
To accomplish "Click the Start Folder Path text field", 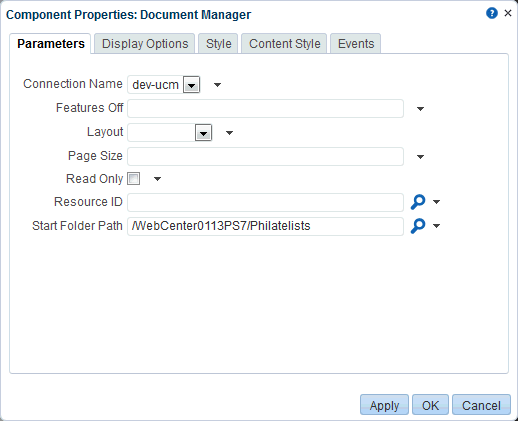I will [265, 226].
